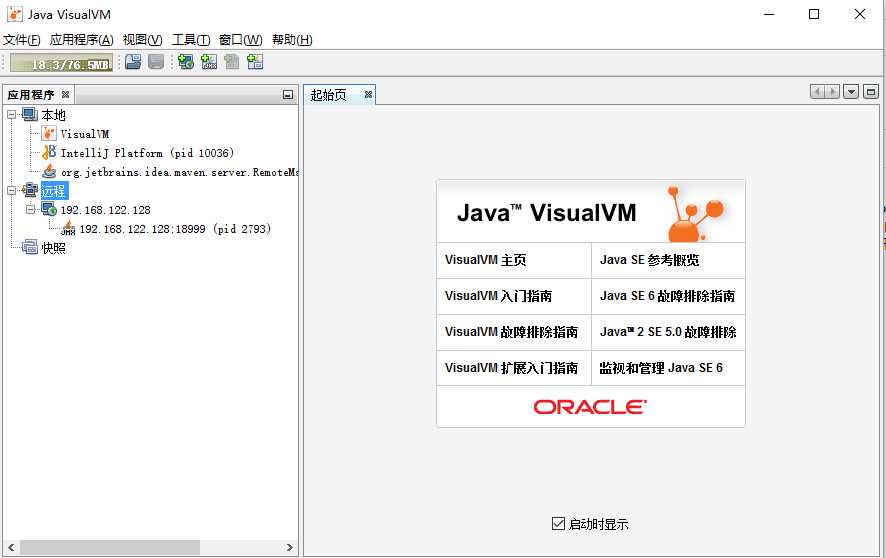Select the highlighted 远程 node
Viewport: 886px width, 558px height.
[54, 191]
